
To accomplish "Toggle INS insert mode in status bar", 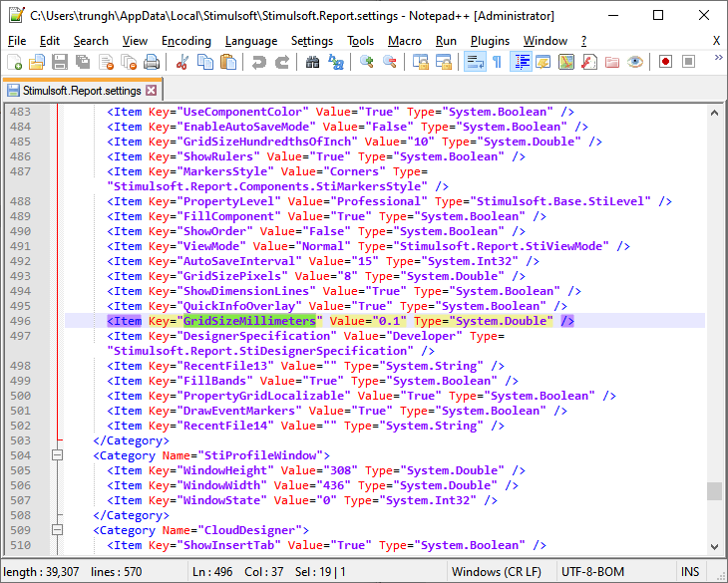I will [x=689, y=572].
